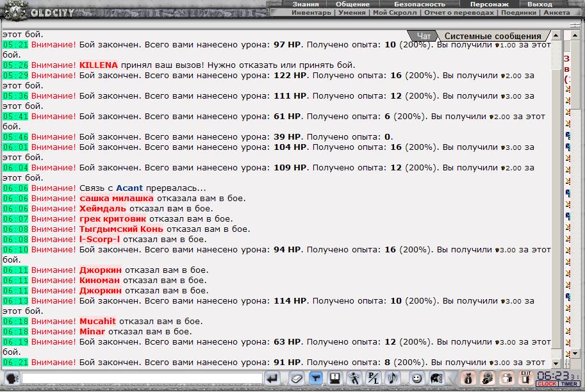This screenshot has width=585, height=392.
Task: Open Отчет о переводах
Action: pos(459,12)
